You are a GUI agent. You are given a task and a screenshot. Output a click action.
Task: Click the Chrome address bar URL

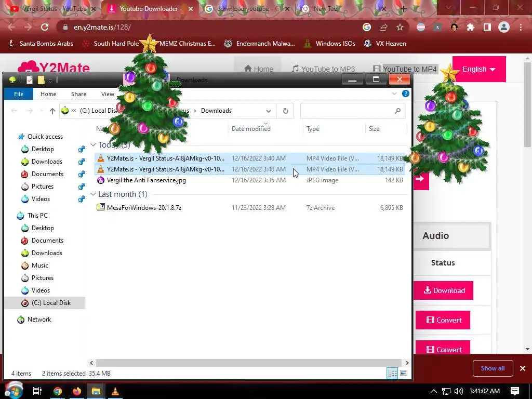tap(102, 27)
